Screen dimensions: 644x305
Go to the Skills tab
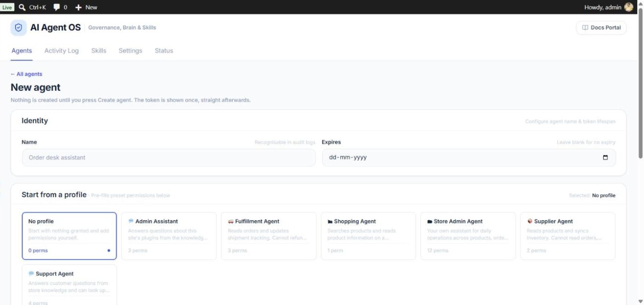point(99,51)
